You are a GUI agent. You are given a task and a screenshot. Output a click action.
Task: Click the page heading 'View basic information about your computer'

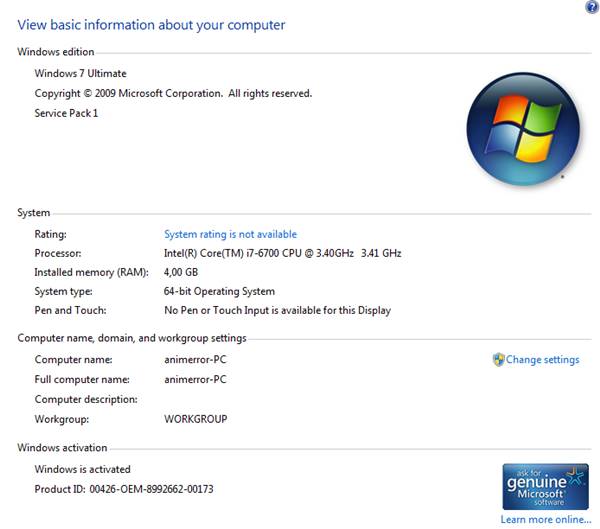(151, 25)
